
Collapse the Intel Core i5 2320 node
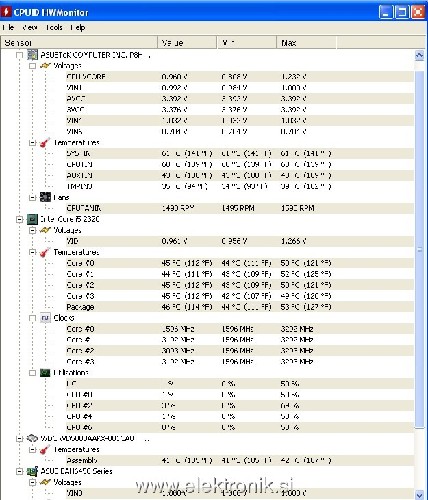[20, 219]
